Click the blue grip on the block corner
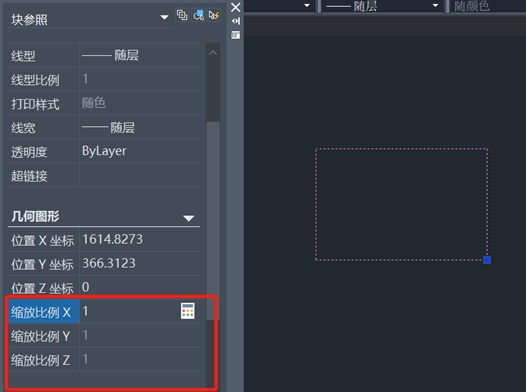Viewport: 526px width, 392px height. pos(487,260)
